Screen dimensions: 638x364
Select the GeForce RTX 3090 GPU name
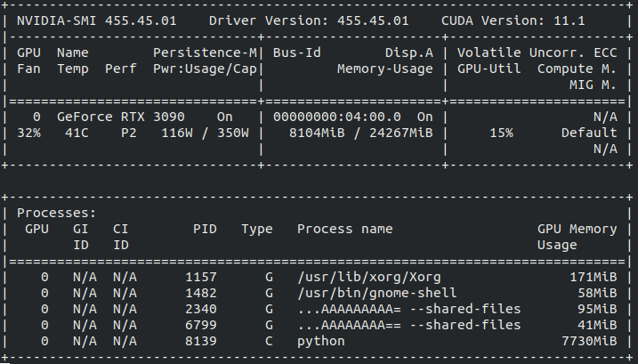coord(121,117)
